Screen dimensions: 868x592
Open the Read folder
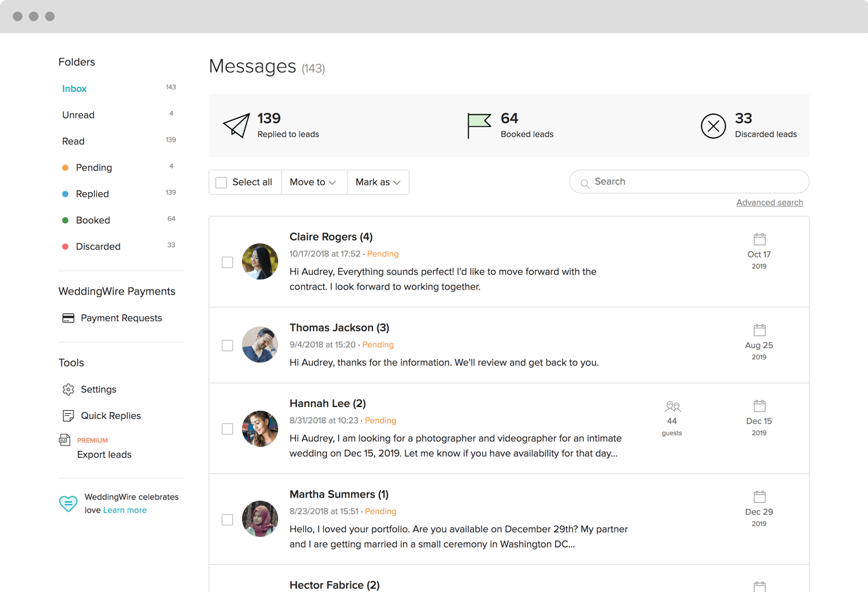coord(73,141)
